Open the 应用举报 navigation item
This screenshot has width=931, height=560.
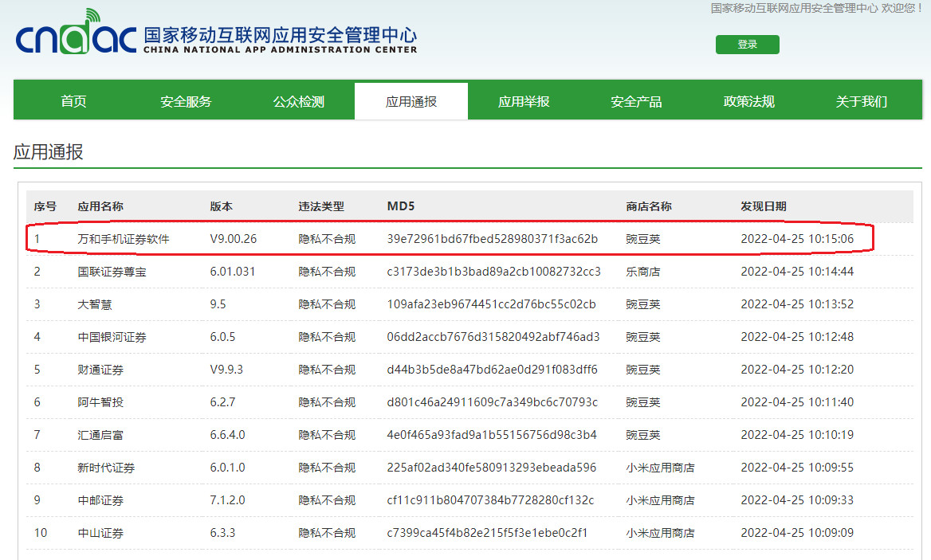(x=523, y=100)
